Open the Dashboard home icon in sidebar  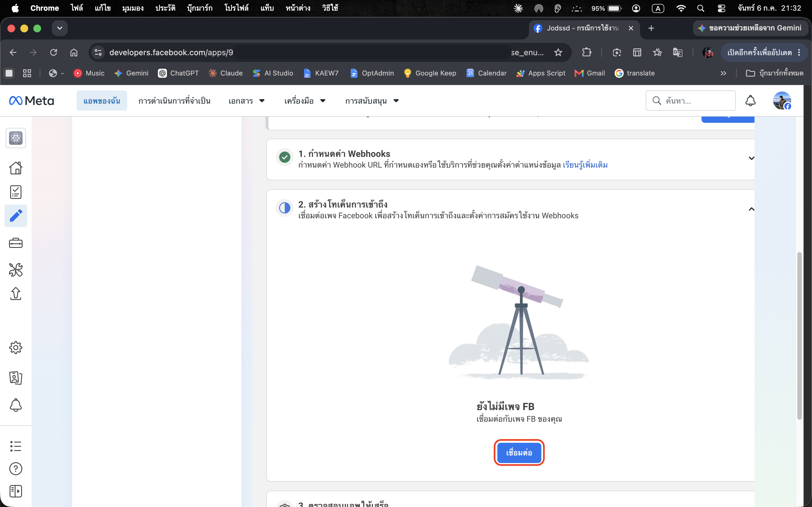coord(16,168)
